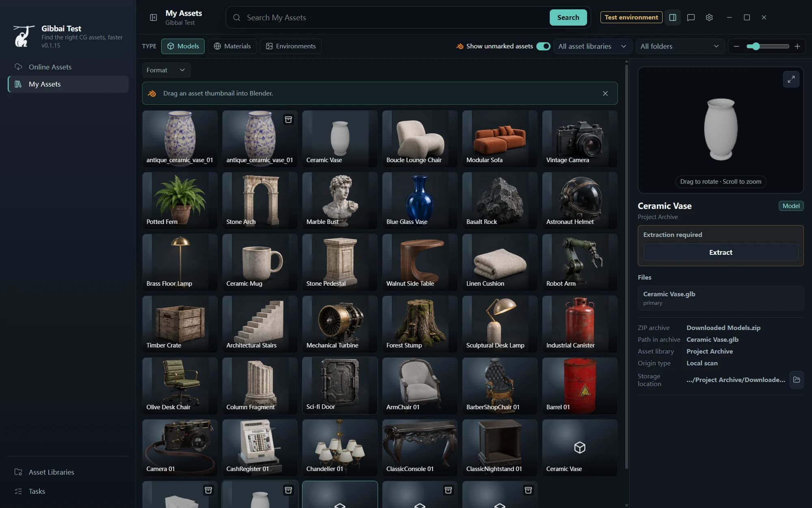Toggle the details side panel icon
This screenshot has width=812, height=508.
[x=673, y=17]
